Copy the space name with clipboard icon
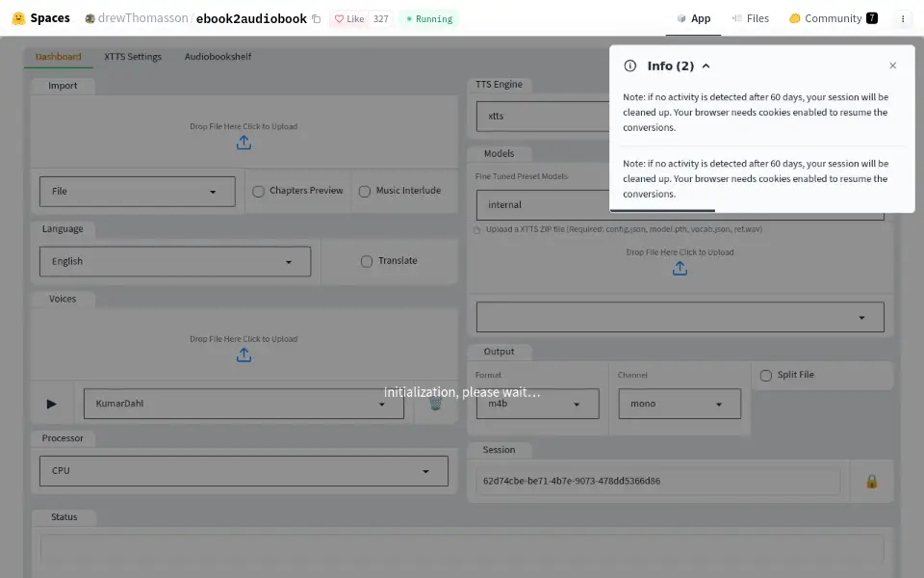This screenshot has height=578, width=924. pyautogui.click(x=317, y=19)
